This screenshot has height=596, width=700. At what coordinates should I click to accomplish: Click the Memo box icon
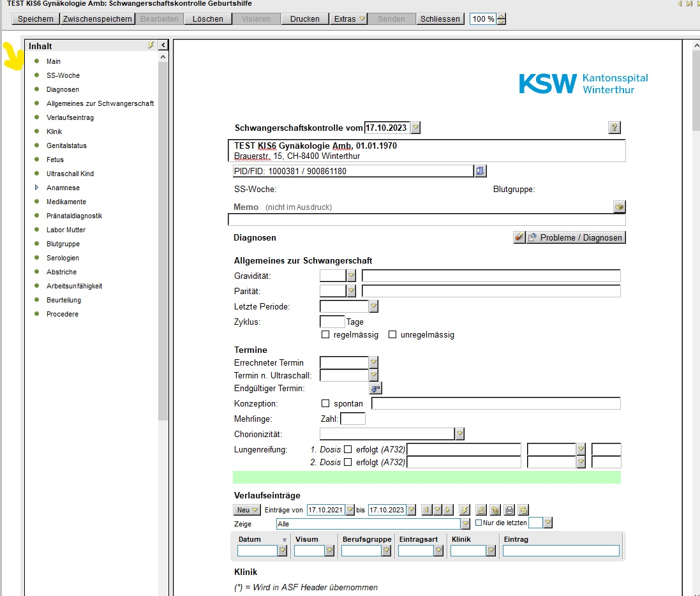pos(619,207)
